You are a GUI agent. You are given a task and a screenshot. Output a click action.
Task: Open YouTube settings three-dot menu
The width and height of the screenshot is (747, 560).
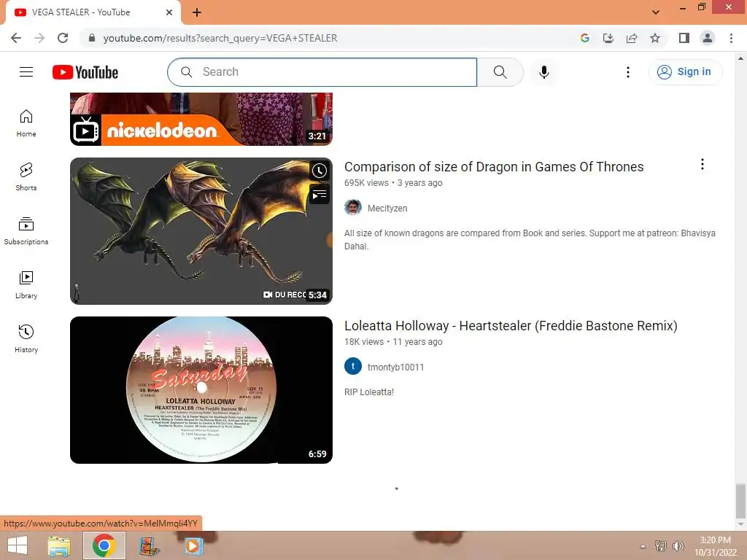pos(628,72)
